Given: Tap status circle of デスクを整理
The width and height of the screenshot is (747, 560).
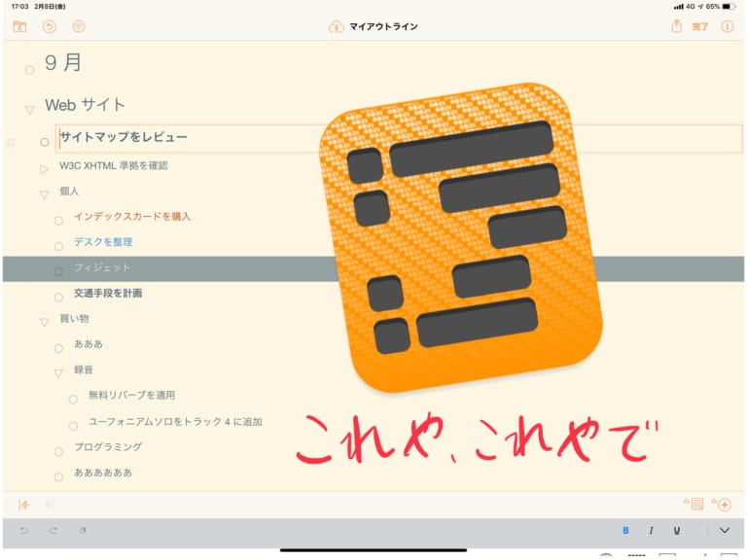Looking at the screenshot, I should (58, 246).
